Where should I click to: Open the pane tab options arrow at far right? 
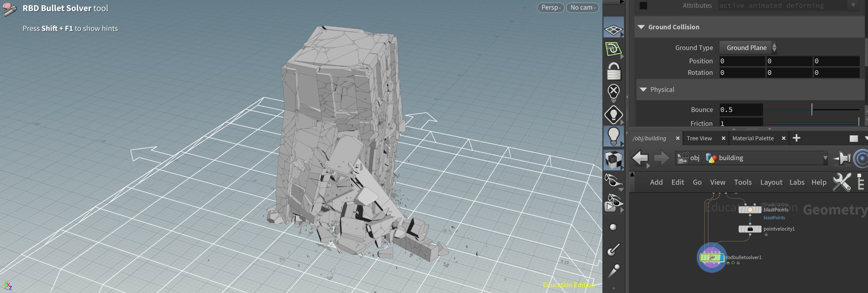click(x=866, y=139)
